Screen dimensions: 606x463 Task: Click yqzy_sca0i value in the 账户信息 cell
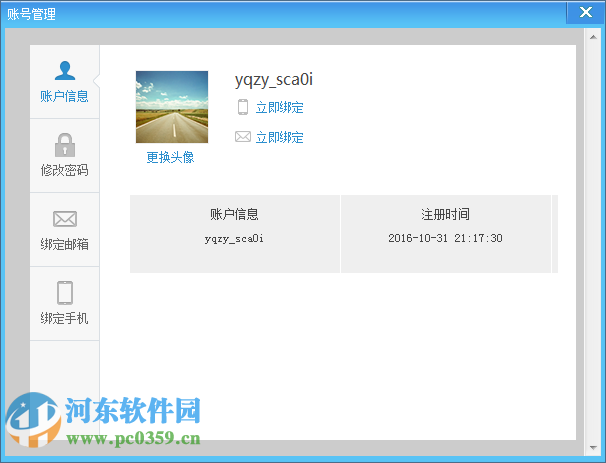click(x=234, y=239)
